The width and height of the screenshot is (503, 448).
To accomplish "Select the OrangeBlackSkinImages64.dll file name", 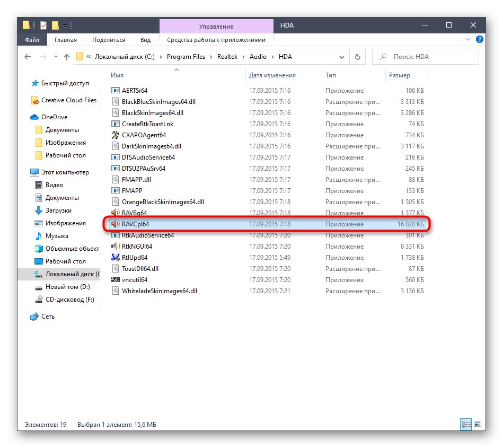I will [163, 202].
